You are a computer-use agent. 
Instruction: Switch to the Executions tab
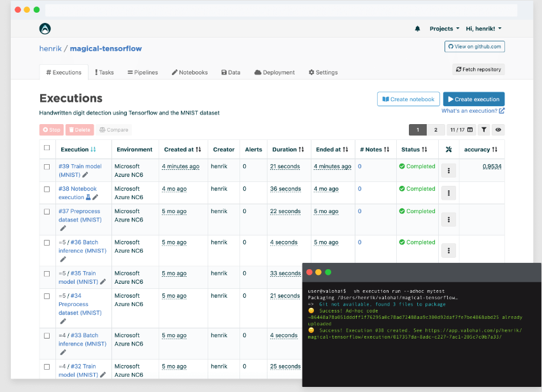pyautogui.click(x=64, y=72)
